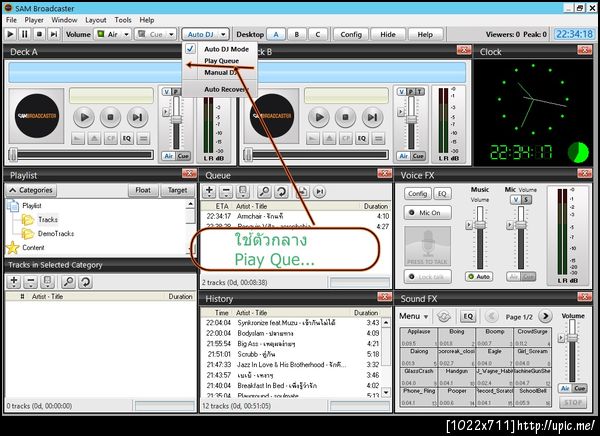
Task: Open the Tracks folder in Playlist
Action: pyautogui.click(x=48, y=220)
